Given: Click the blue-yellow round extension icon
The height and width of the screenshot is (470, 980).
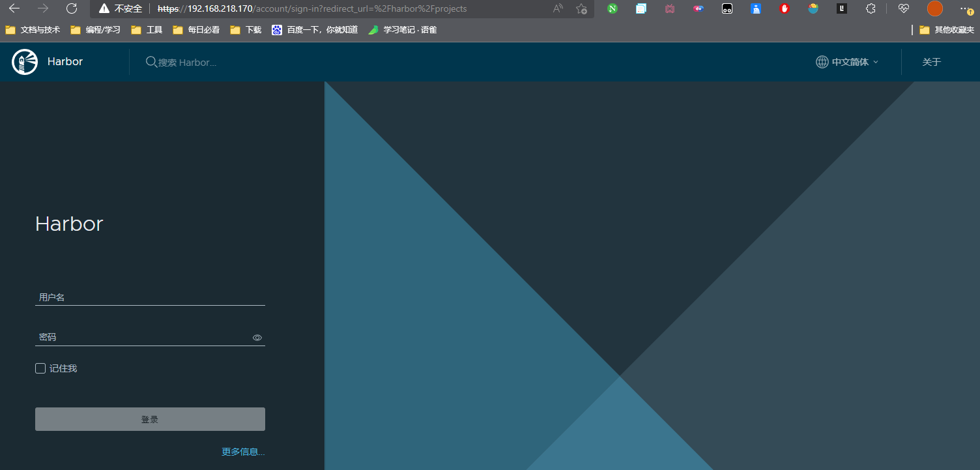Looking at the screenshot, I should (813, 8).
